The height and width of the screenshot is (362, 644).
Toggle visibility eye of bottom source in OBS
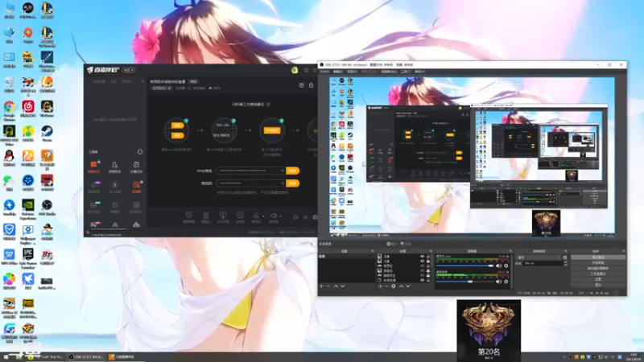(422, 280)
